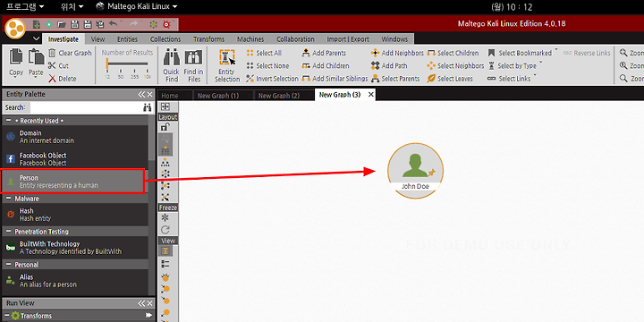Collapse Recently Used palette group
The image size is (644, 322).
(9, 121)
